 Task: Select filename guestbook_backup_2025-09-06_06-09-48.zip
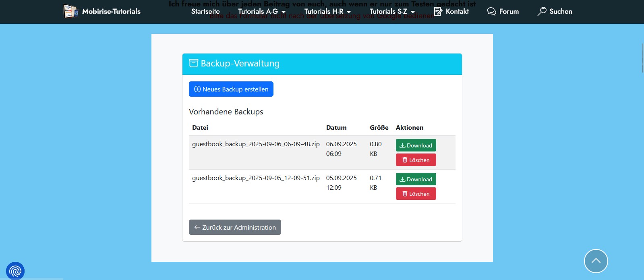pyautogui.click(x=256, y=144)
